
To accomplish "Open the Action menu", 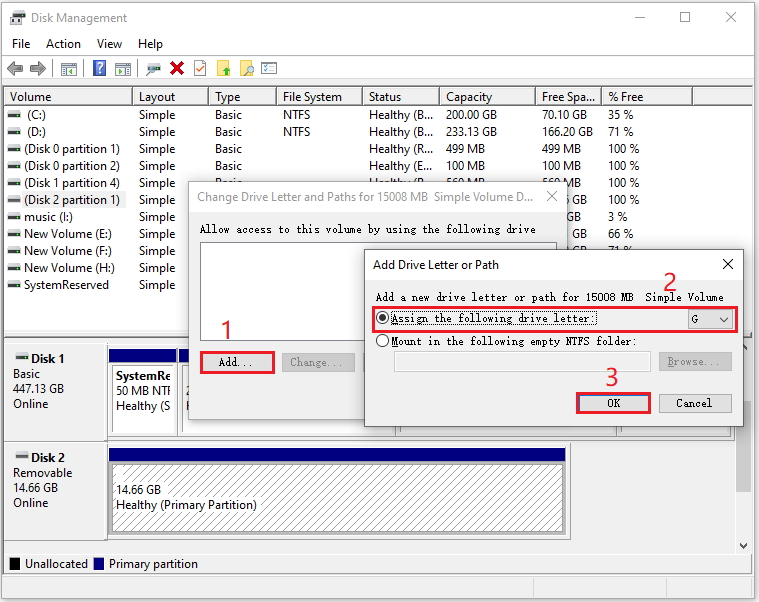I will pos(63,44).
